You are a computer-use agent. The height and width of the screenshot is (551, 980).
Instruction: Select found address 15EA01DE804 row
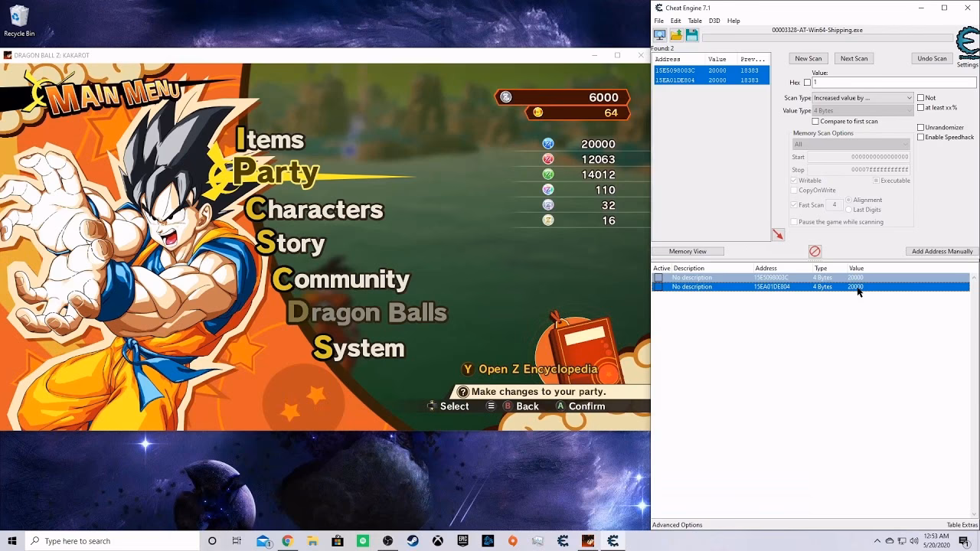(x=710, y=80)
